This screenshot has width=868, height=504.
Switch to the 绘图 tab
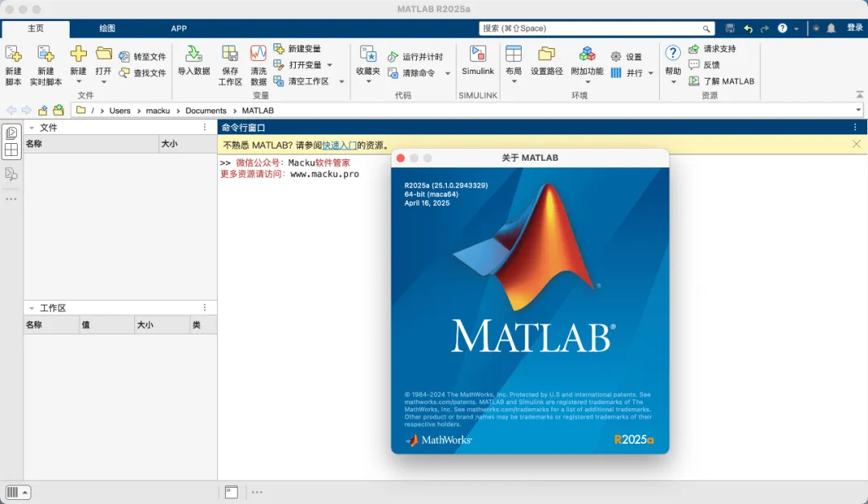pos(108,28)
